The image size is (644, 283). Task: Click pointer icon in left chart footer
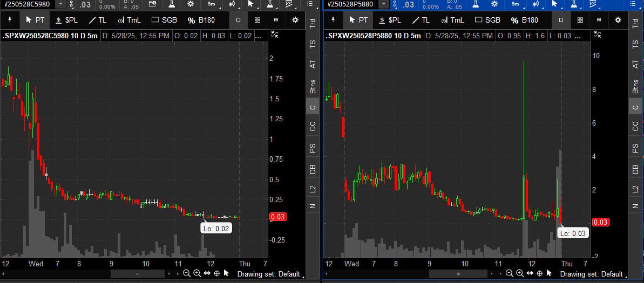click(x=226, y=274)
